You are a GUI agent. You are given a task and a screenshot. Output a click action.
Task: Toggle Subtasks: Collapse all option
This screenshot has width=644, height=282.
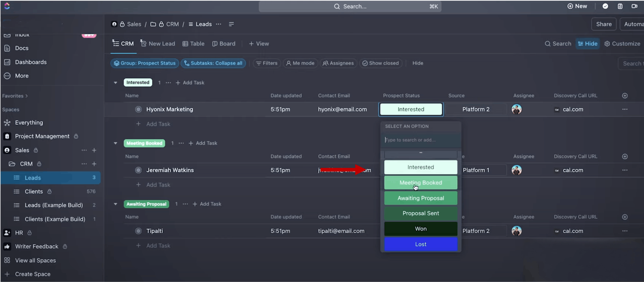213,63
